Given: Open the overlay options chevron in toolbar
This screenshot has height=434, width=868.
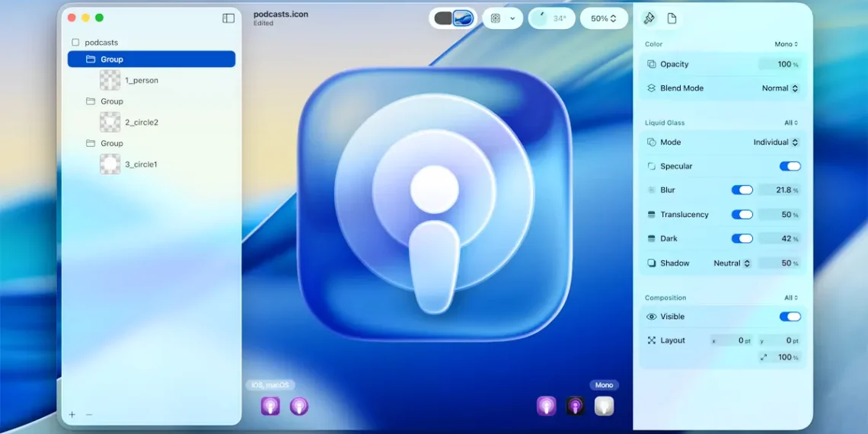Looking at the screenshot, I should pyautogui.click(x=512, y=18).
